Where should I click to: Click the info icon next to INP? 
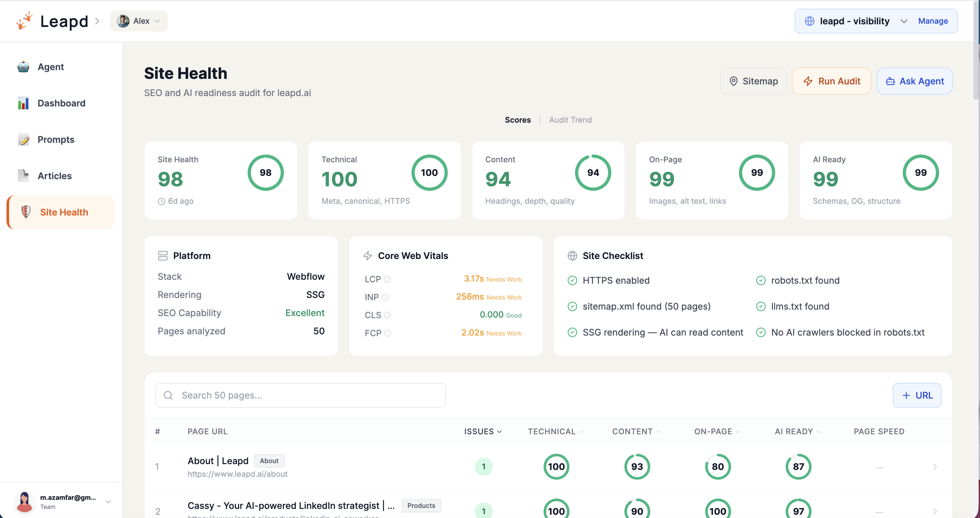click(386, 297)
